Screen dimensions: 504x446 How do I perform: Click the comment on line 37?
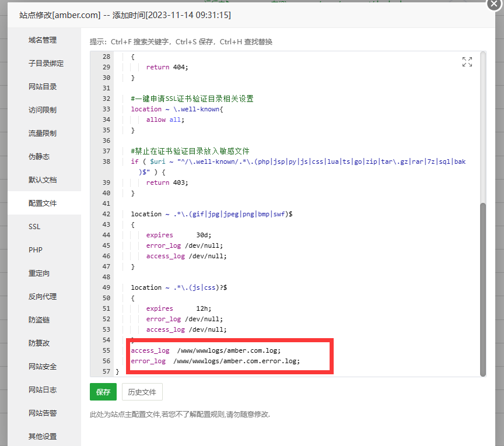coord(190,151)
